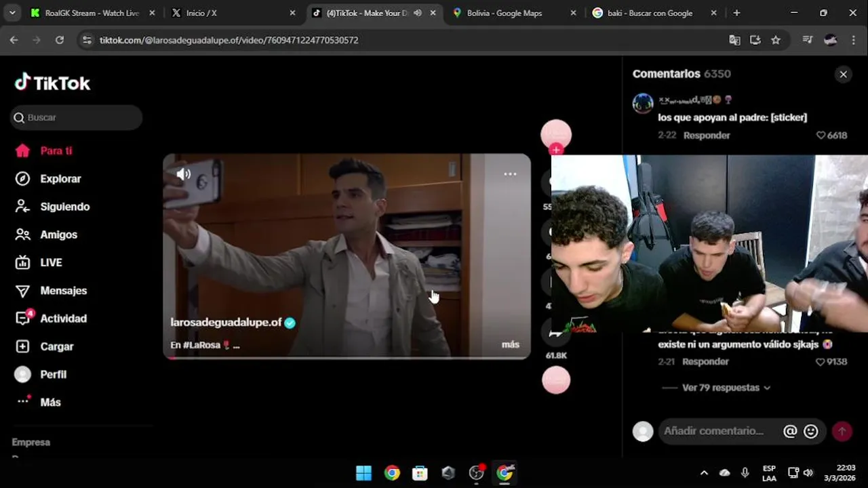Open OBS Studio from the taskbar
The width and height of the screenshot is (868, 488).
[x=477, y=472]
